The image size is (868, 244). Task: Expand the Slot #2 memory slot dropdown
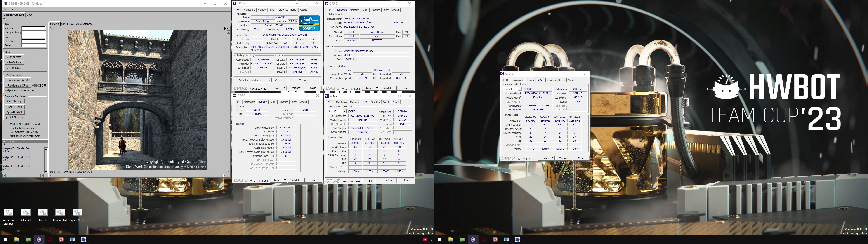[x=344, y=112]
